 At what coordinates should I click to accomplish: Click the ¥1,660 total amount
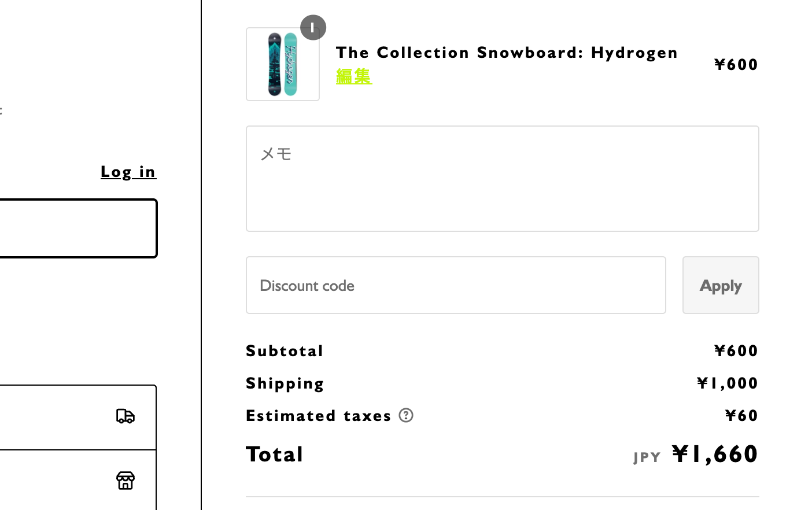pyautogui.click(x=715, y=454)
